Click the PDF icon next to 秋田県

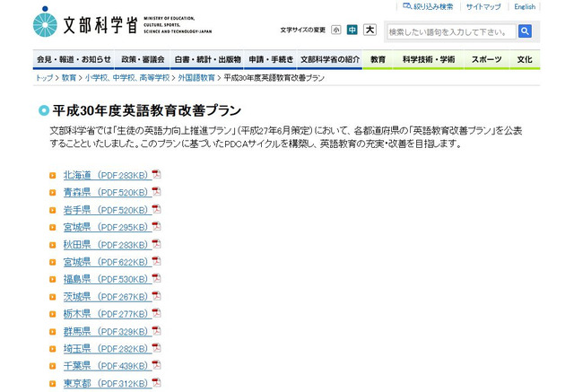pos(157,244)
